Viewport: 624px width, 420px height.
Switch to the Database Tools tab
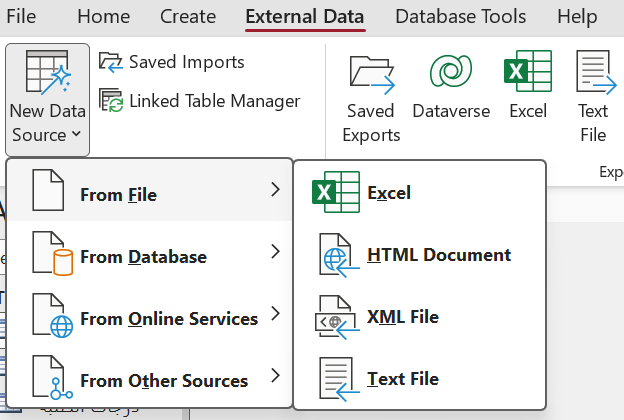pyautogui.click(x=460, y=17)
